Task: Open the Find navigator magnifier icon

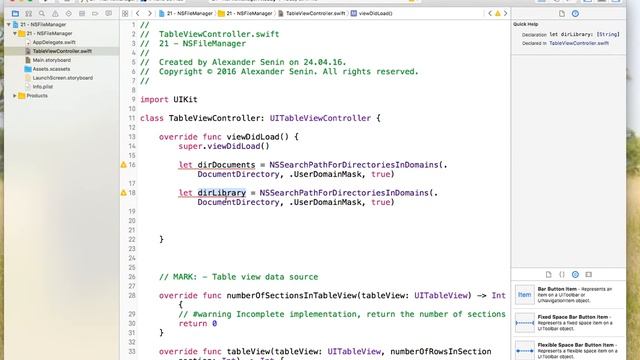Action: [42, 13]
